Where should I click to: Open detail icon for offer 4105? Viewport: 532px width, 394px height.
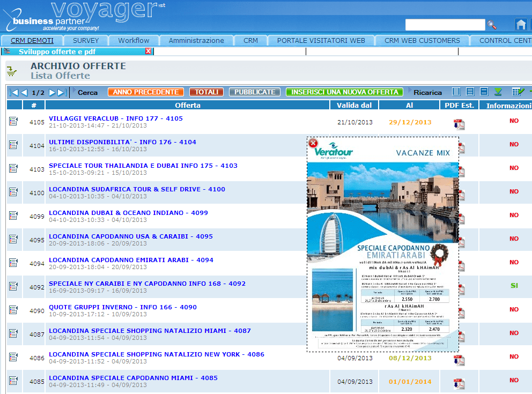coord(13,121)
